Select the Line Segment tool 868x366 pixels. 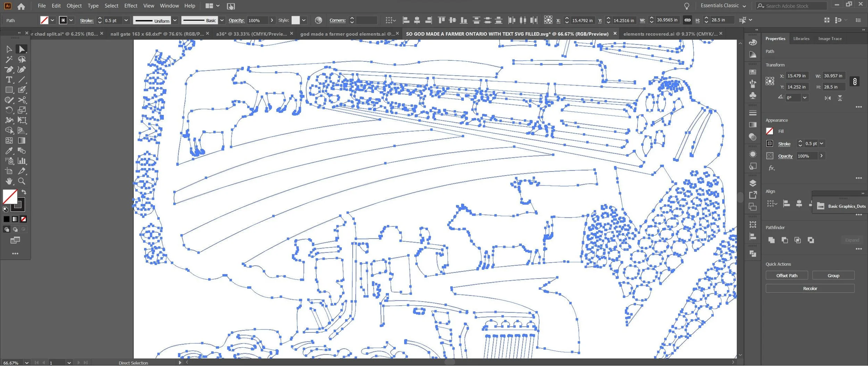pos(22,80)
